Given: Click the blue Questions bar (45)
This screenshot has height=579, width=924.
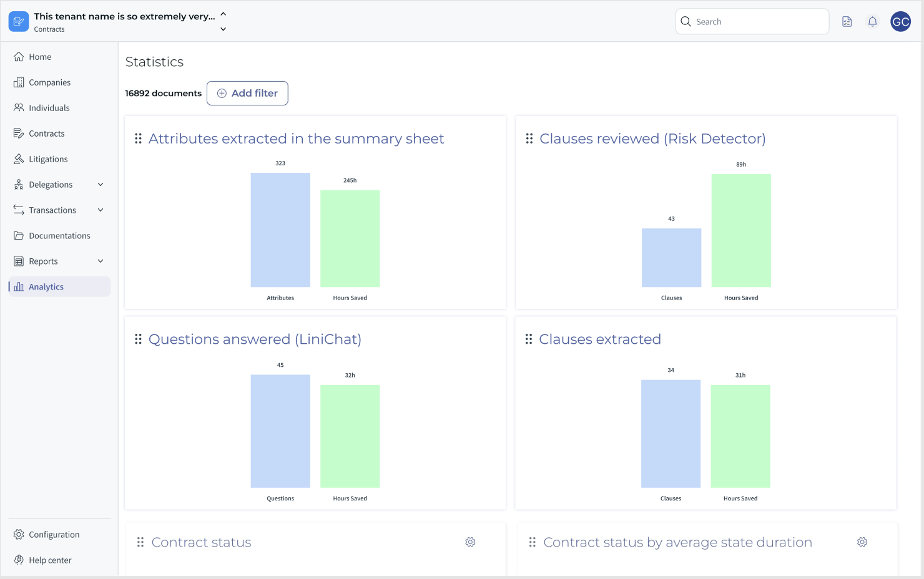Looking at the screenshot, I should coord(280,431).
